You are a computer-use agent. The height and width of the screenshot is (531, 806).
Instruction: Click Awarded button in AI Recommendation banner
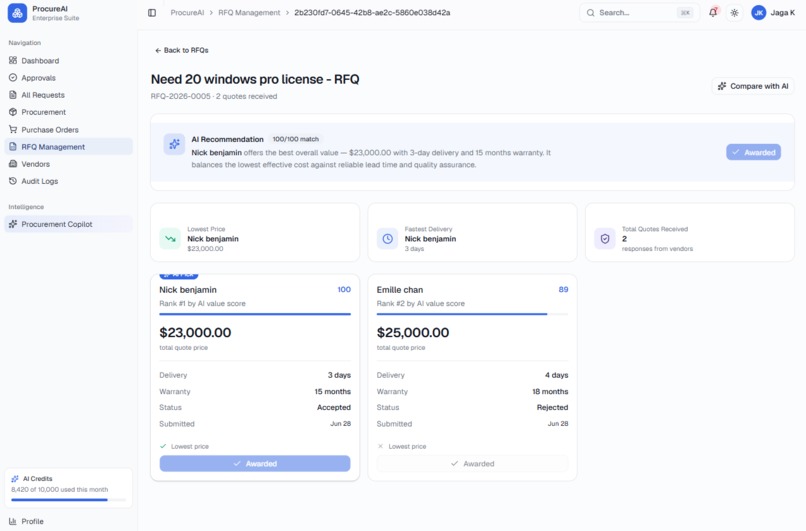pos(754,152)
